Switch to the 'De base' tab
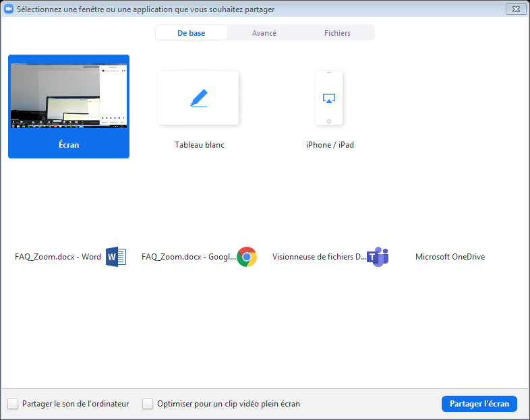Viewport: 530px width, 420px height. (x=192, y=33)
